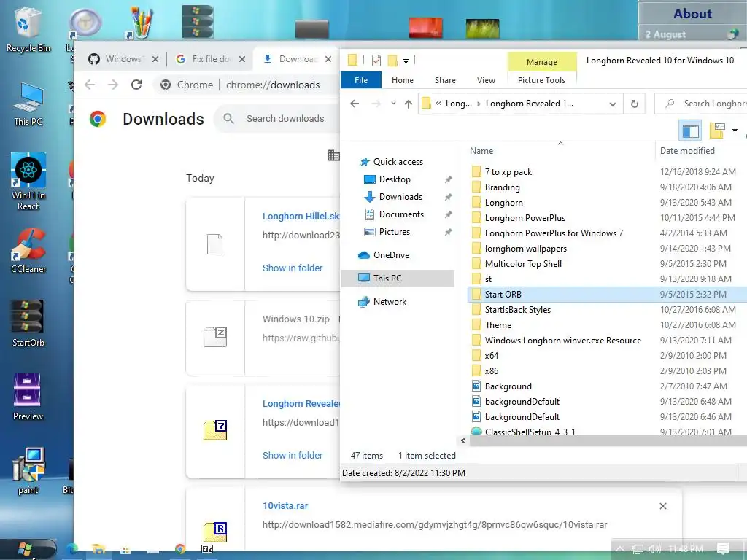Launch the paint desktop shortcut
This screenshot has height=560, width=747.
coord(28,470)
